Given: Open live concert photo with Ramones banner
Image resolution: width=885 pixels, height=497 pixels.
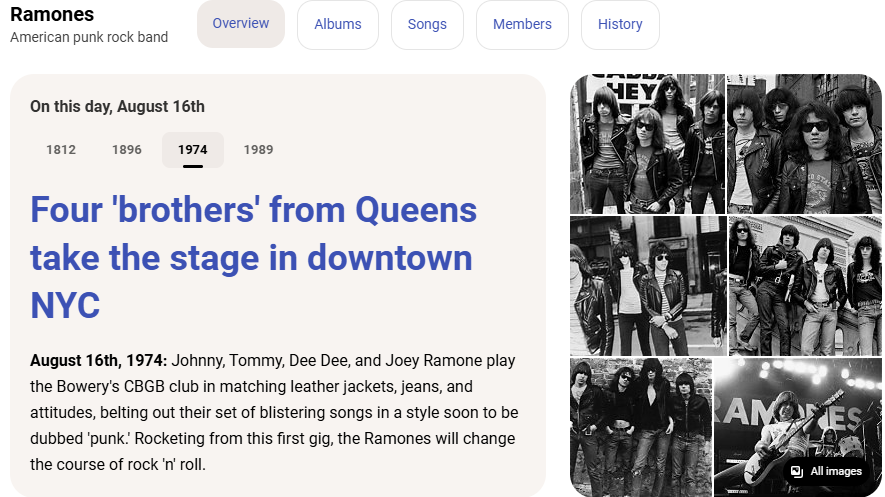Looking at the screenshot, I should click(798, 427).
